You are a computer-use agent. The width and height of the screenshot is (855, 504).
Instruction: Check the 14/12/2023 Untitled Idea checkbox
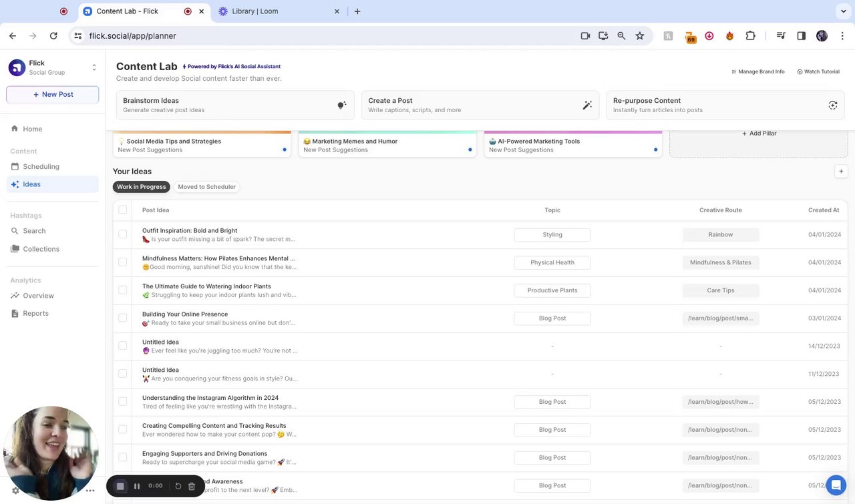coord(122,346)
